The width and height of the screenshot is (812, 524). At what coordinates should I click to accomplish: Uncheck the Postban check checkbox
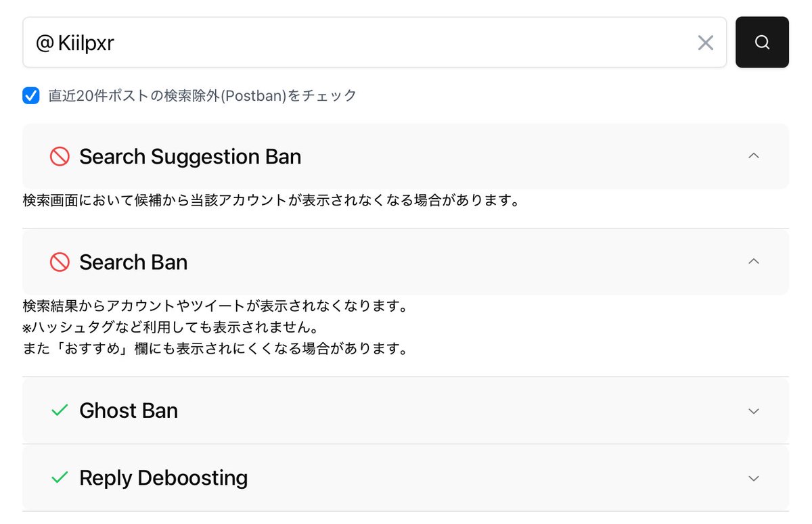pos(31,95)
